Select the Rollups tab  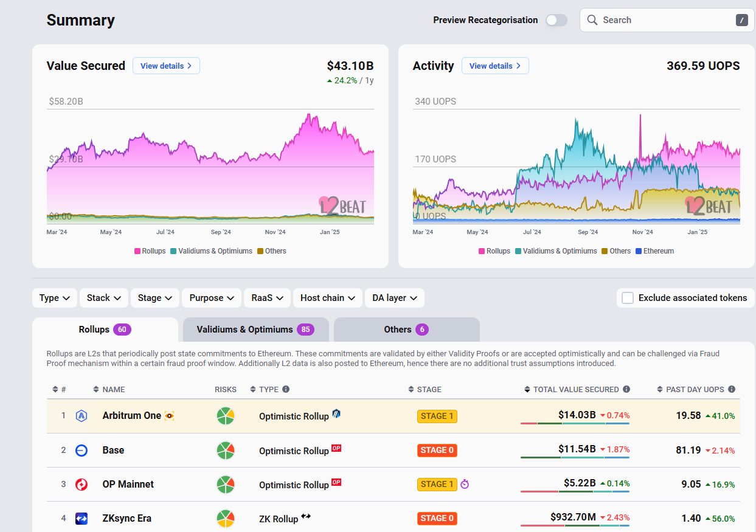point(105,330)
